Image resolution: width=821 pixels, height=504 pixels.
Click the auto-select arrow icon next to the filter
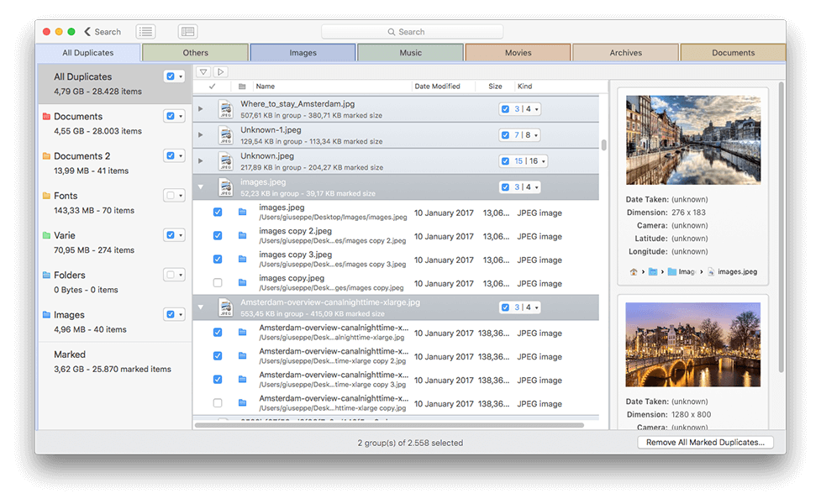point(220,73)
